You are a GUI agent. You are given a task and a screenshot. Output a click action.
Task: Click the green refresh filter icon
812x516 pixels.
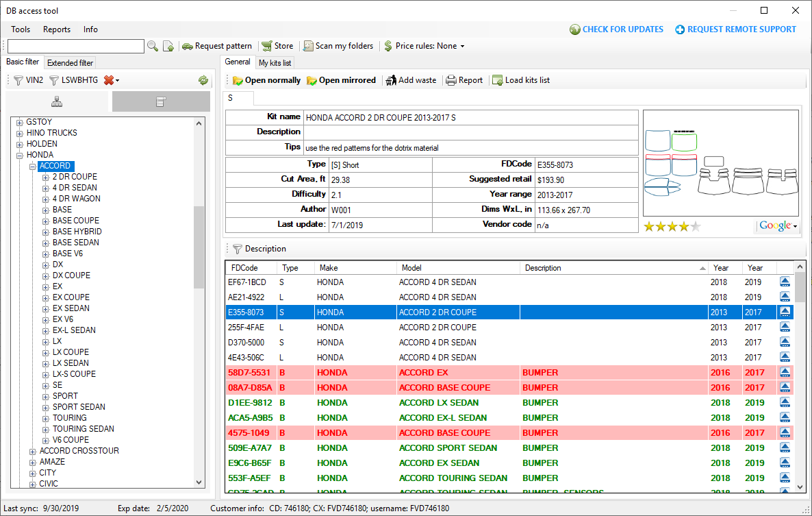(203, 80)
